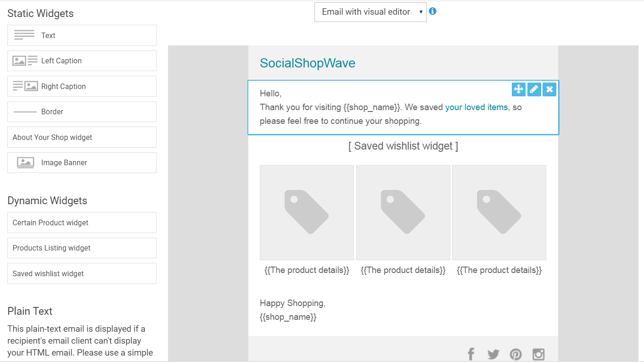The height and width of the screenshot is (362, 644).
Task: Click the SocialShopWave header title
Action: click(x=308, y=63)
